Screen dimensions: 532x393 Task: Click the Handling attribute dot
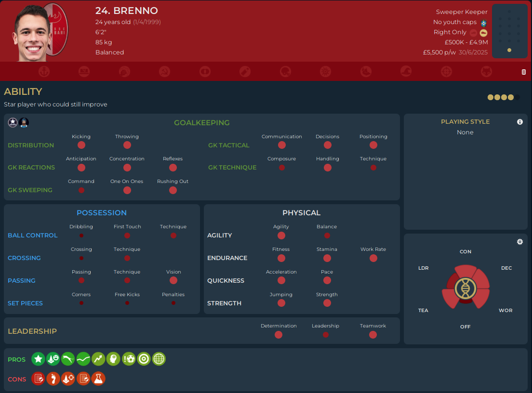(x=327, y=168)
